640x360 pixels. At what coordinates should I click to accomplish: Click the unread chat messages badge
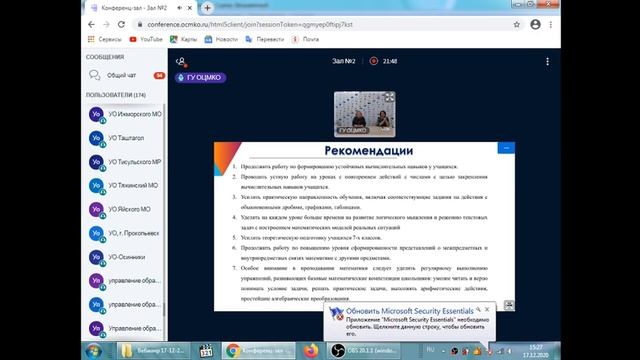[159, 76]
